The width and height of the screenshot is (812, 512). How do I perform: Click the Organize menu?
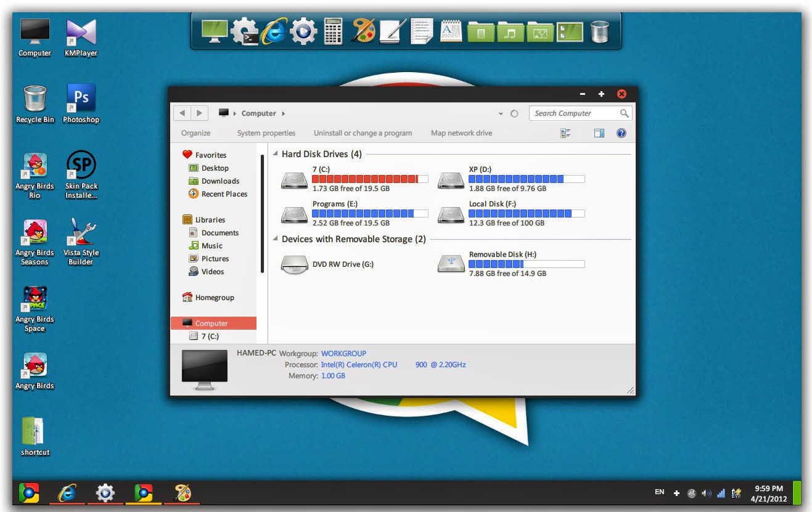pos(195,133)
